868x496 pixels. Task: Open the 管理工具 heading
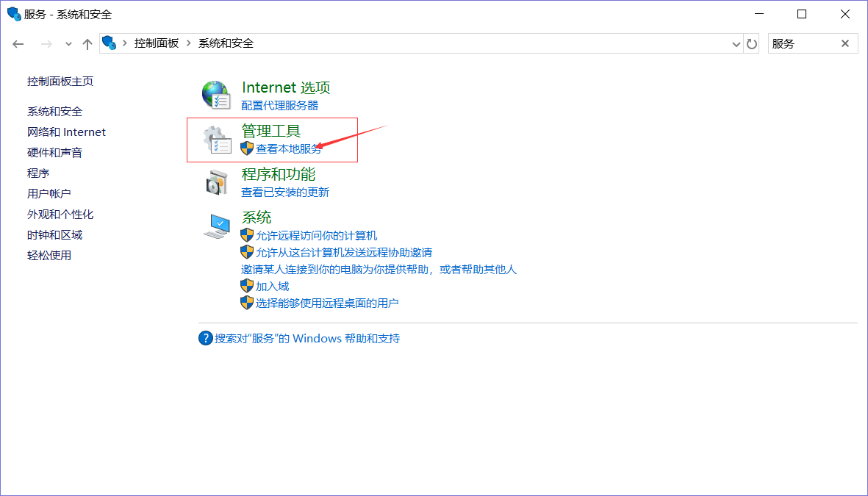pos(271,131)
